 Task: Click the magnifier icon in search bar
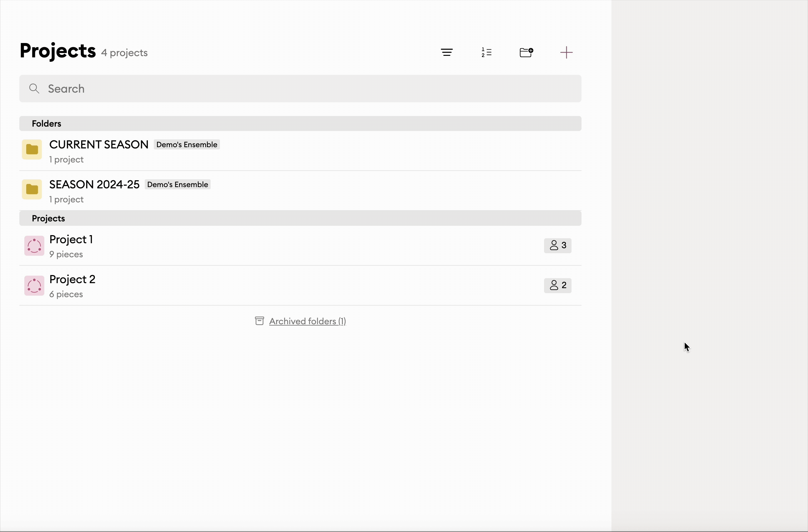point(34,89)
